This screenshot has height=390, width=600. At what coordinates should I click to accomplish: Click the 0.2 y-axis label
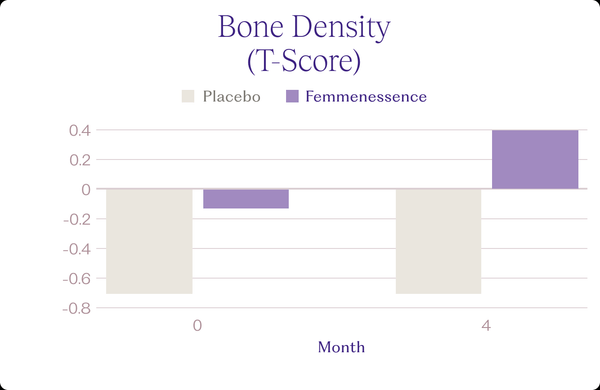pos(80,160)
